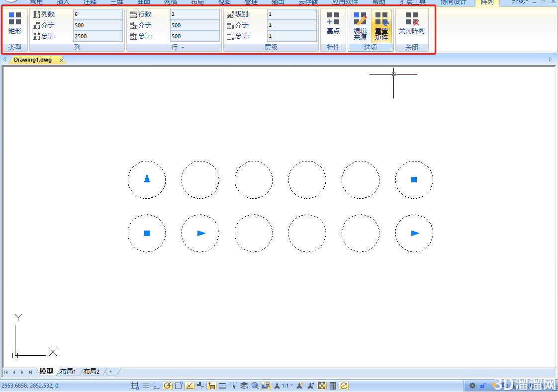The width and height of the screenshot is (558, 392).
Task: Open the 阵列 ribbon tab
Action: click(x=487, y=2)
